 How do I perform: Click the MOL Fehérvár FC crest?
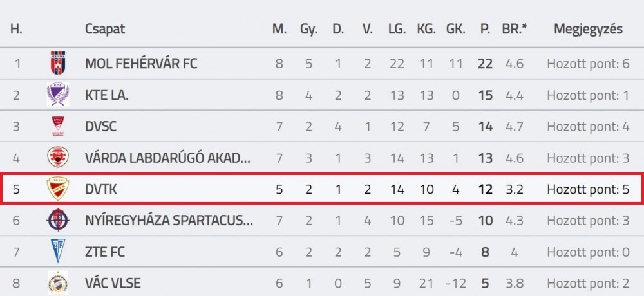pos(58,63)
